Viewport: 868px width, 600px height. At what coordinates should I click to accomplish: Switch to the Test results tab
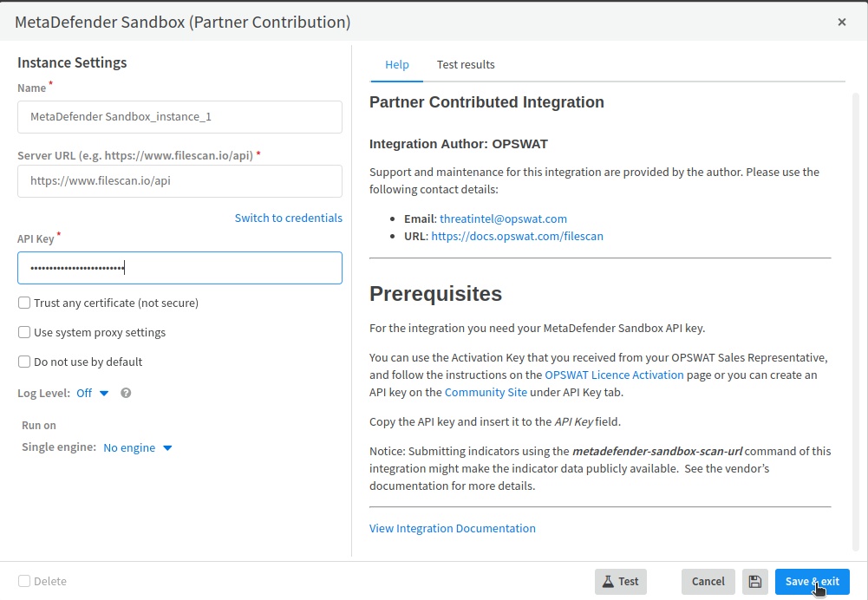click(466, 65)
